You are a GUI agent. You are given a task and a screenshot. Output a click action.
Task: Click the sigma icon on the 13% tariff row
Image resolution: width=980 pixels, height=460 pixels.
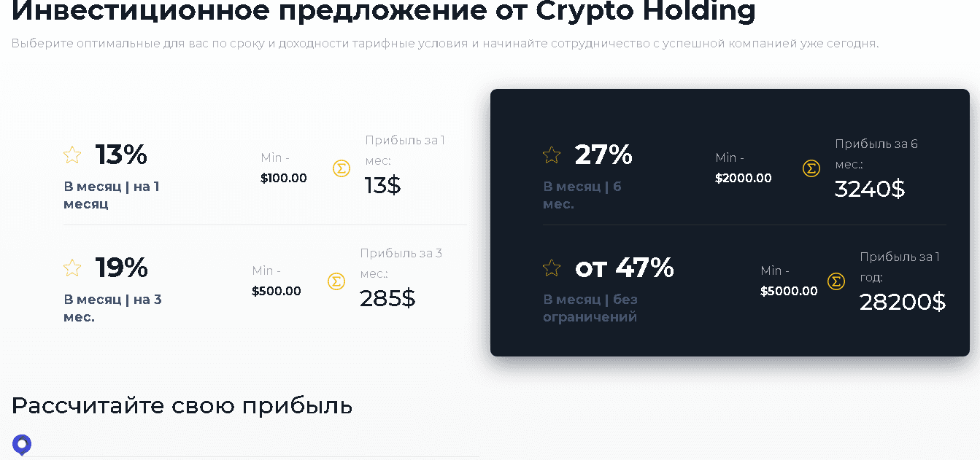(x=341, y=168)
